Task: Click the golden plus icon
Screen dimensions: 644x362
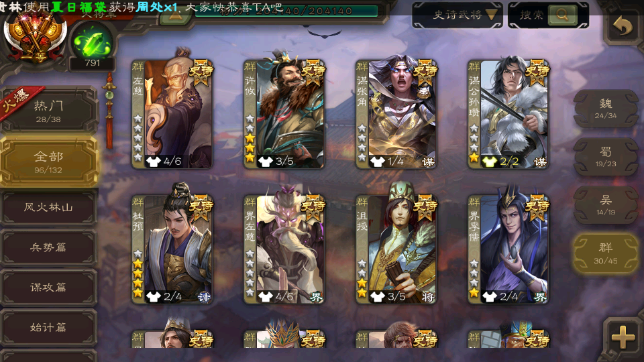Action: [x=623, y=337]
